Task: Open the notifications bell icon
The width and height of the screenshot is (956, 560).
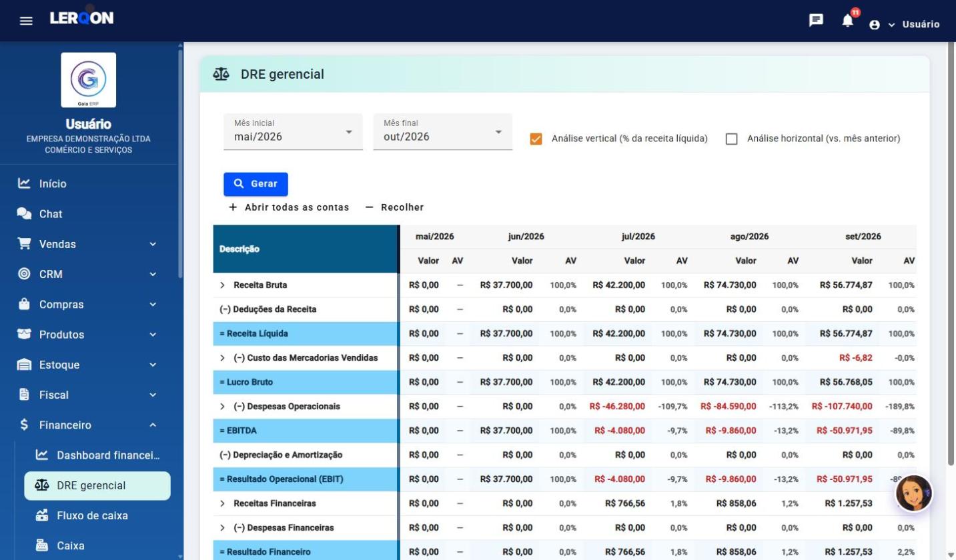Action: [848, 21]
